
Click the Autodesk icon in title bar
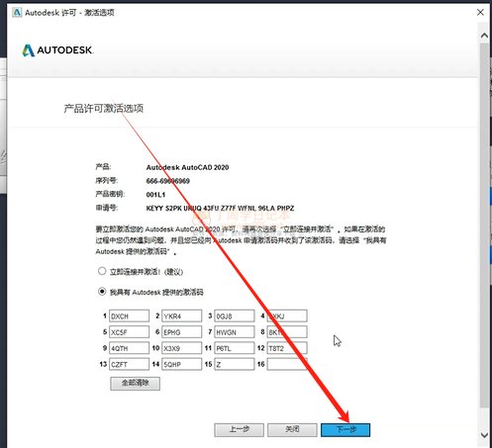17,13
